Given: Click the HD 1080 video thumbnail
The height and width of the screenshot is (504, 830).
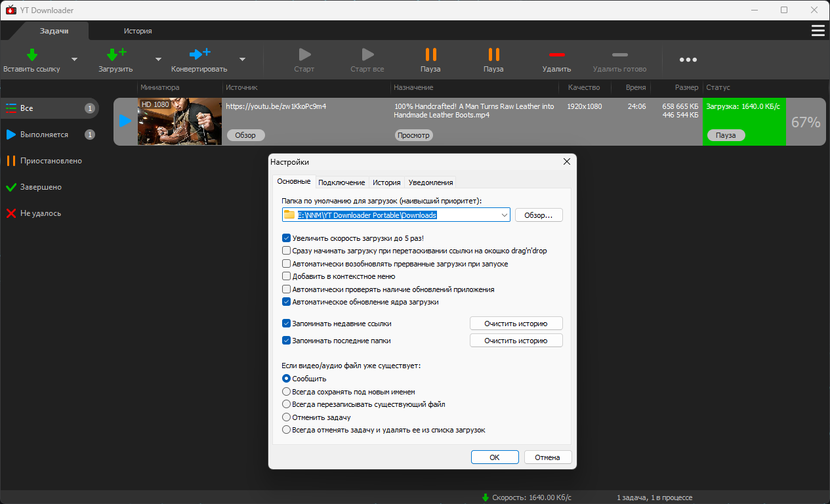Looking at the screenshot, I should coord(180,121).
